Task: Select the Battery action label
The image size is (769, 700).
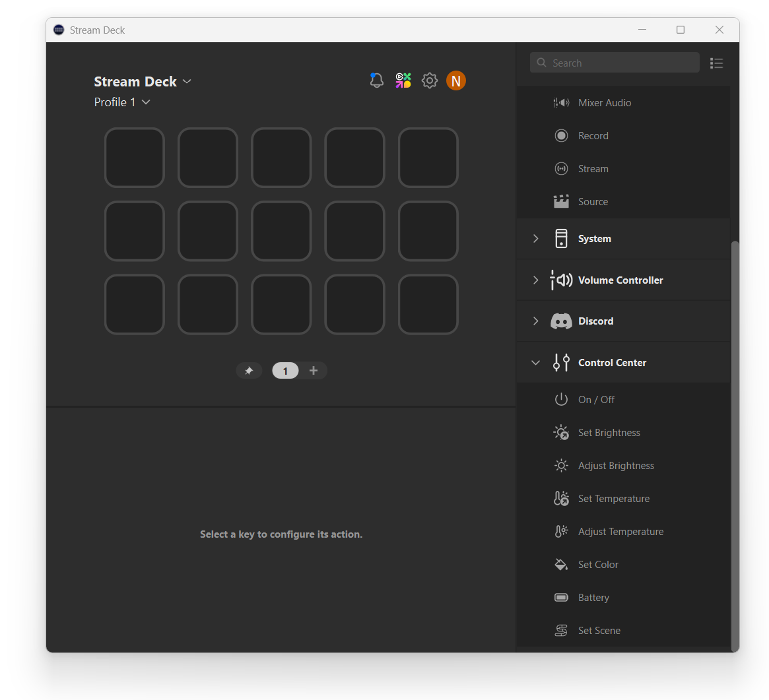Action: 594,598
